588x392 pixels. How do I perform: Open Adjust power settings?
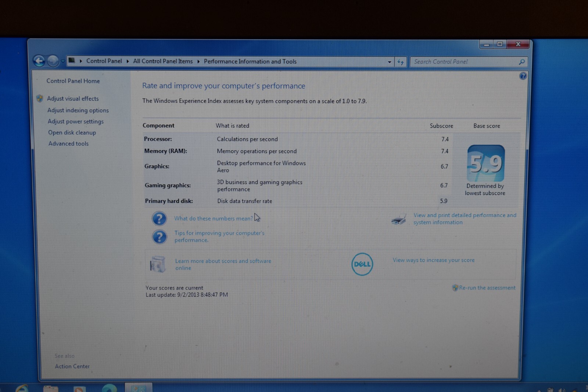click(x=76, y=121)
